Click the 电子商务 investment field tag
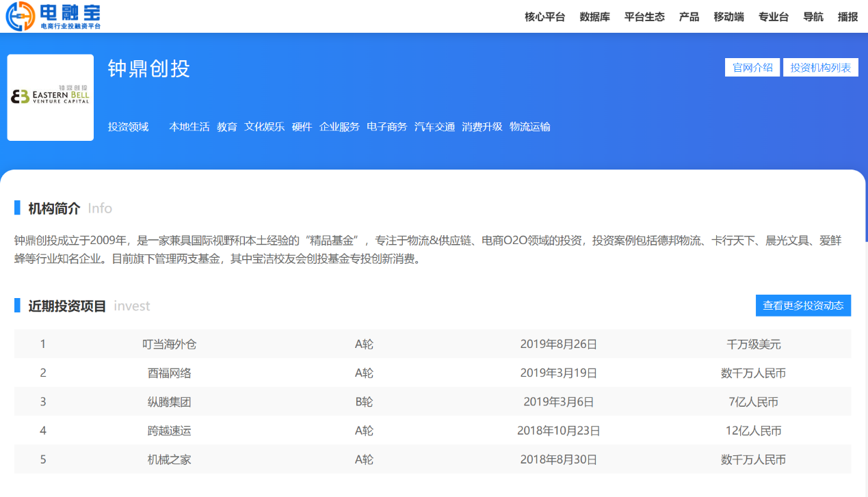 point(386,126)
